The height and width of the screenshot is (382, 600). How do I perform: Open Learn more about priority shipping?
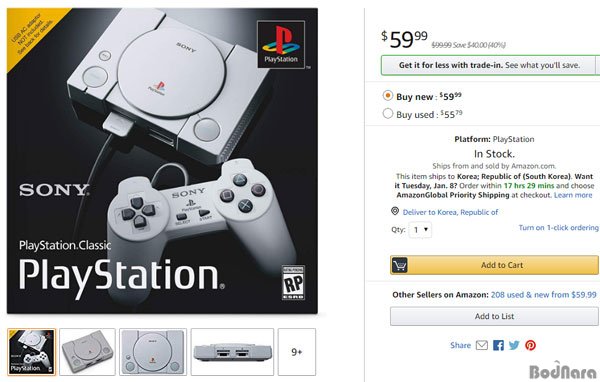[573, 195]
